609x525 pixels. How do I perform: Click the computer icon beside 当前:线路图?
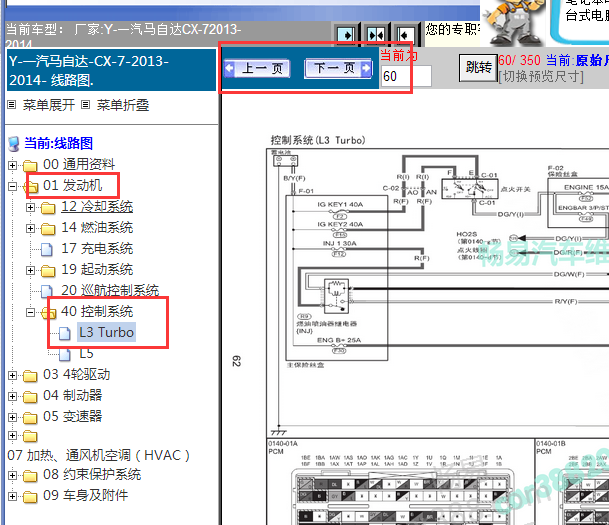[14, 144]
